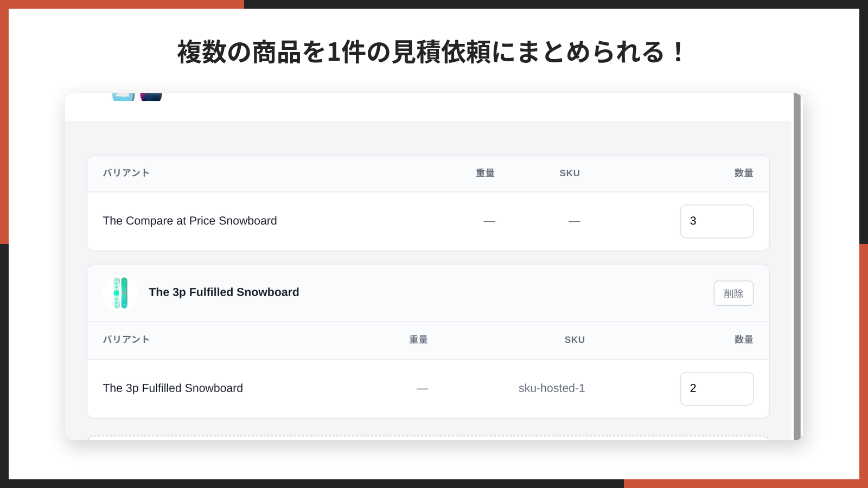Click the "sku-hosted-1" SKU value
The image size is (868, 488).
tap(552, 388)
